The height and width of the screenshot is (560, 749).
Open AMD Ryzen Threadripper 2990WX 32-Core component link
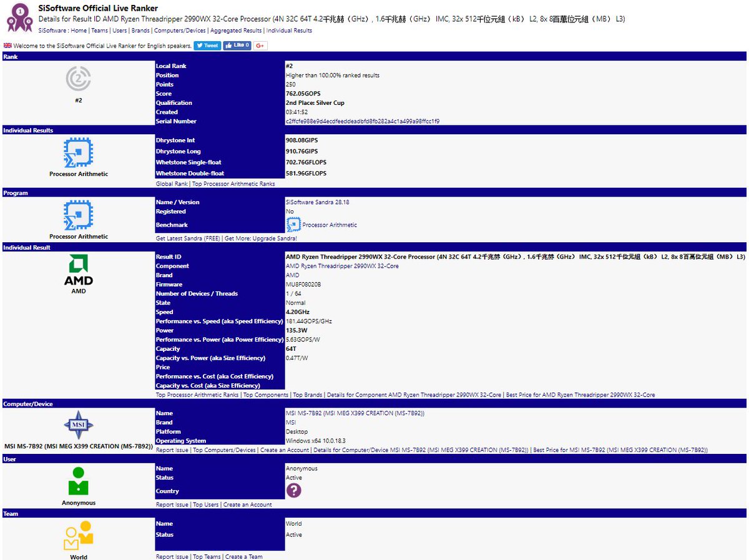click(342, 266)
